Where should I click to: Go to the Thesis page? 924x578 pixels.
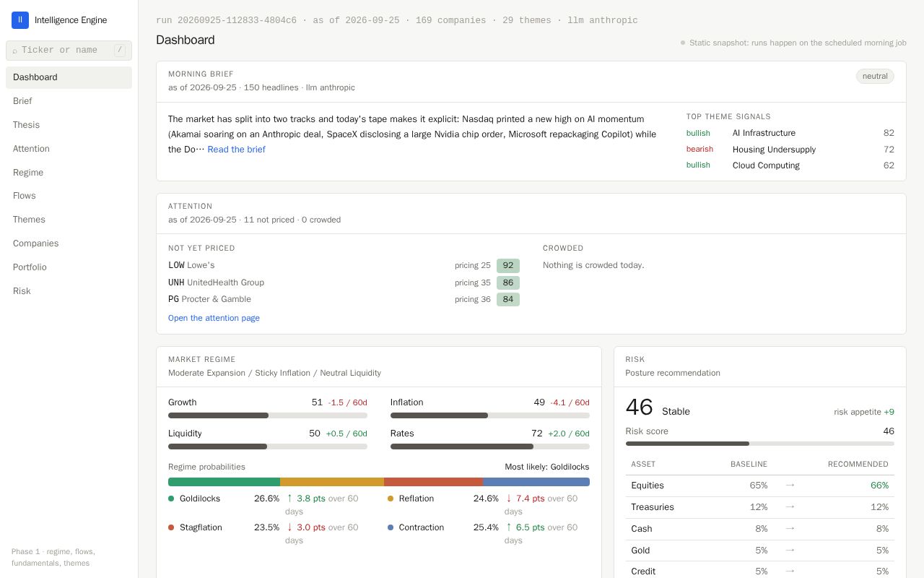point(69,125)
